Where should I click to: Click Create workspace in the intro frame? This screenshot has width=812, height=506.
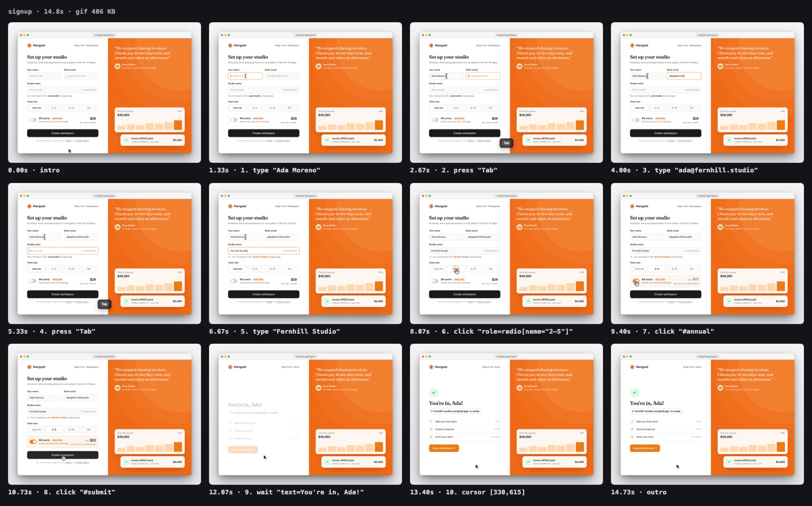63,133
